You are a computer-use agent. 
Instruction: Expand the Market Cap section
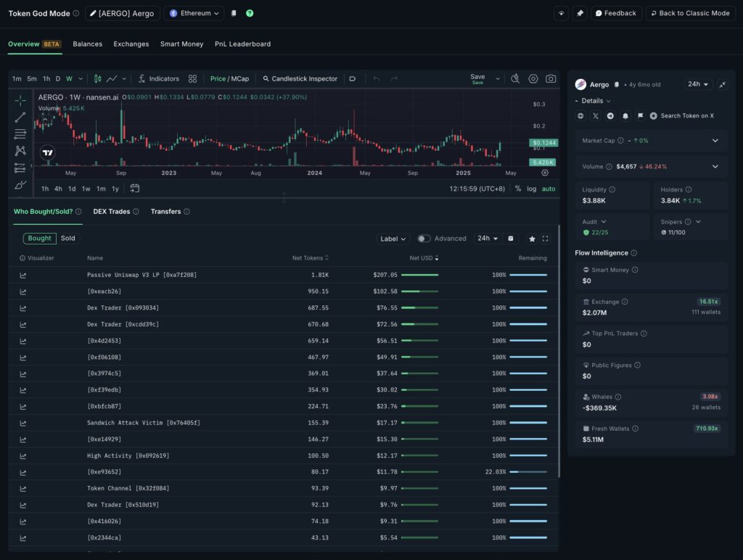[715, 141]
